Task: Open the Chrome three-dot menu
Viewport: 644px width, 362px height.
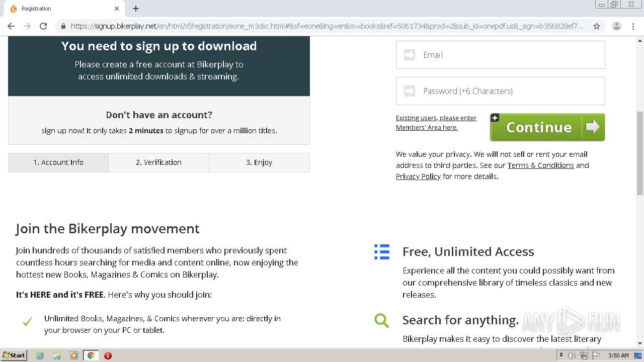Action: pos(633,26)
